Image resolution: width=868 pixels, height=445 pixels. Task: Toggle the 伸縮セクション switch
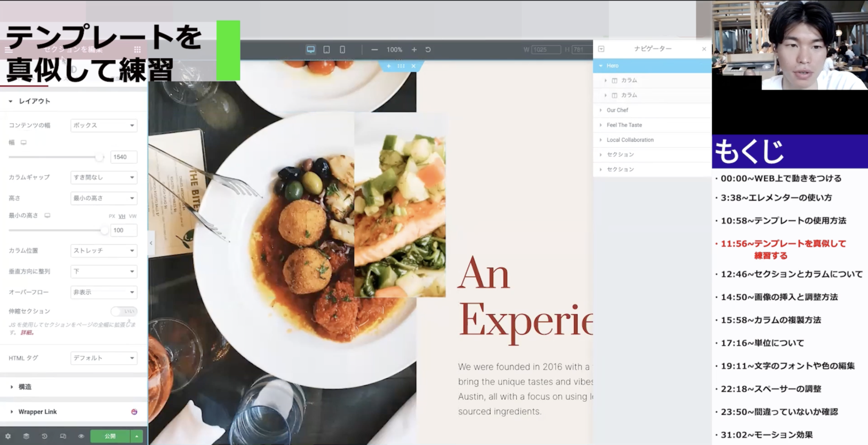pos(124,311)
